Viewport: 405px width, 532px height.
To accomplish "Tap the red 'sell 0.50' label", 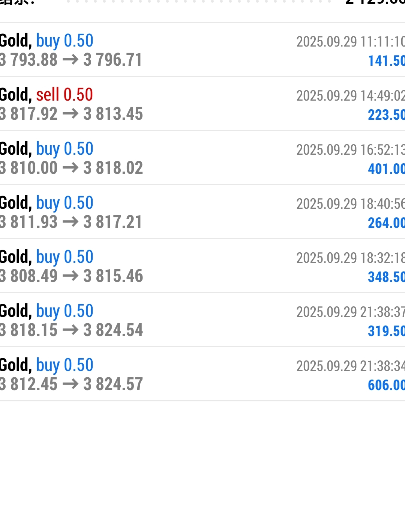I will tap(64, 95).
